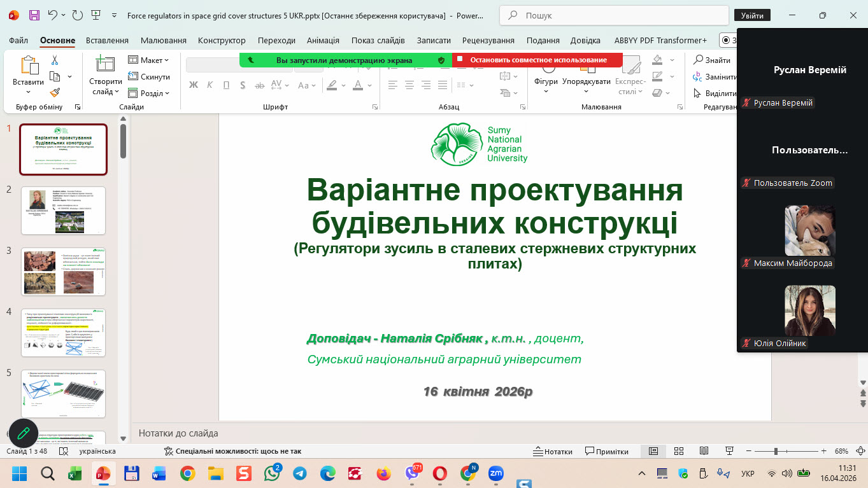
Task: Stop screen sharing with red button
Action: click(537, 60)
